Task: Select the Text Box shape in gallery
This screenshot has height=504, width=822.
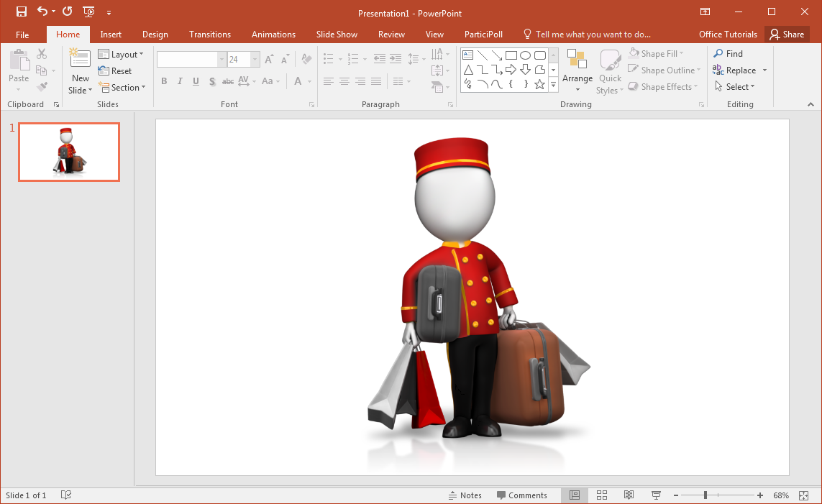Action: [x=467, y=55]
